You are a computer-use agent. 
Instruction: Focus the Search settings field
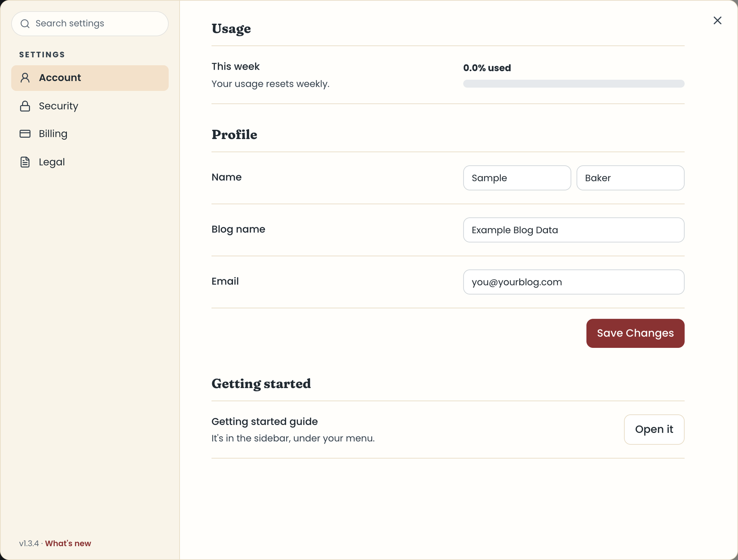90,24
